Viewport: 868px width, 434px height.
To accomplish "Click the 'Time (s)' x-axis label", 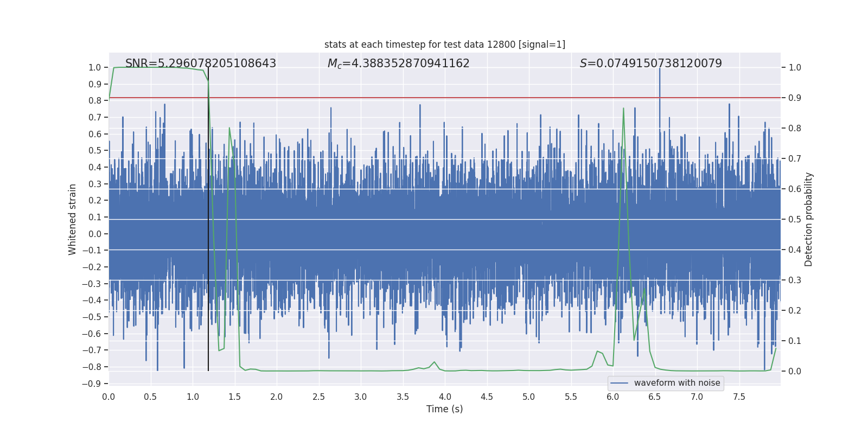I will [444, 409].
